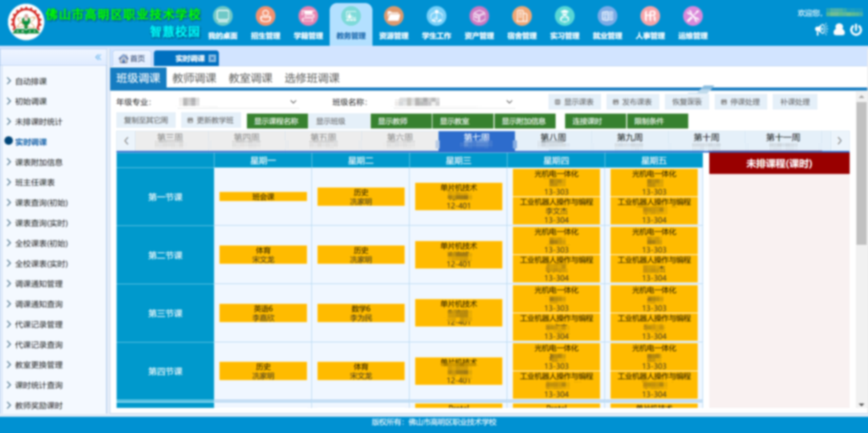
Task: Switch to 教室调课 tab
Action: point(250,78)
